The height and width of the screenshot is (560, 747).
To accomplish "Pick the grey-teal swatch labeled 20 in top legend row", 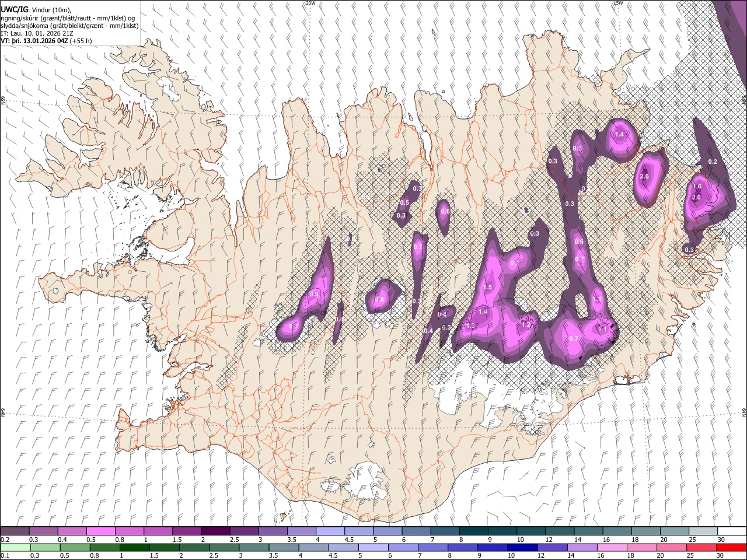I will pos(675,531).
